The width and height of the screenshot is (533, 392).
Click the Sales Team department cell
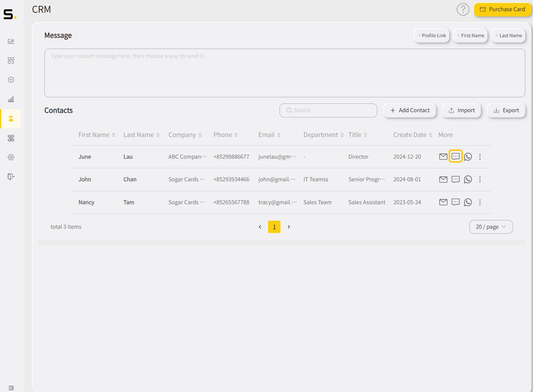(317, 202)
